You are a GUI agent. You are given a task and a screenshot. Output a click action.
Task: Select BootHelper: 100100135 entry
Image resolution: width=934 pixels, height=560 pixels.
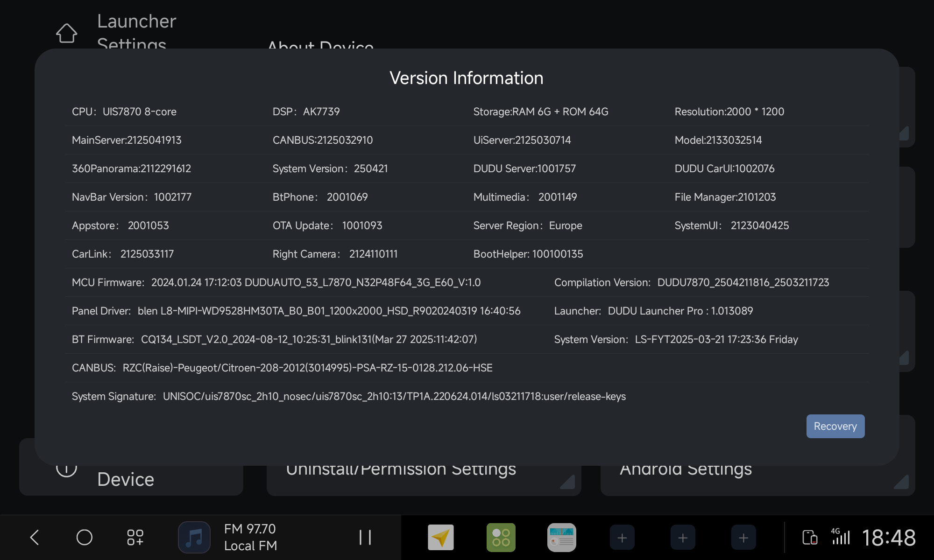(x=528, y=254)
